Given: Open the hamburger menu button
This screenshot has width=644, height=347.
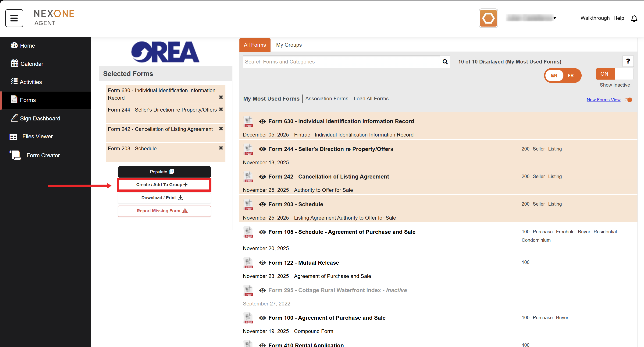Looking at the screenshot, I should [x=14, y=18].
